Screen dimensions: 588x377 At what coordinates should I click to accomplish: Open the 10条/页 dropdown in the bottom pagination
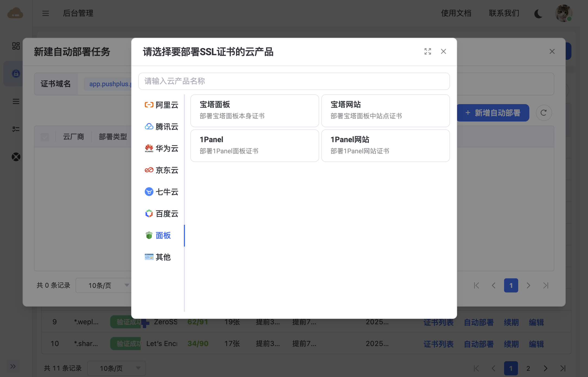117,368
